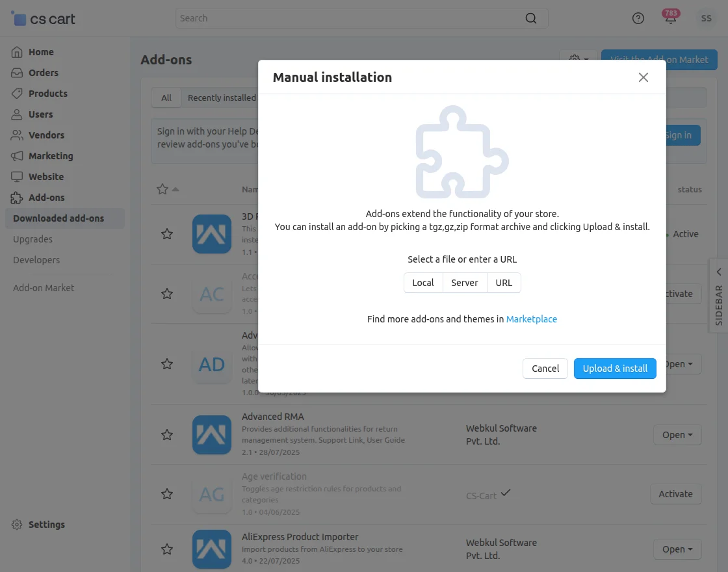The width and height of the screenshot is (728, 572).
Task: Click the search magnifier icon
Action: [531, 18]
